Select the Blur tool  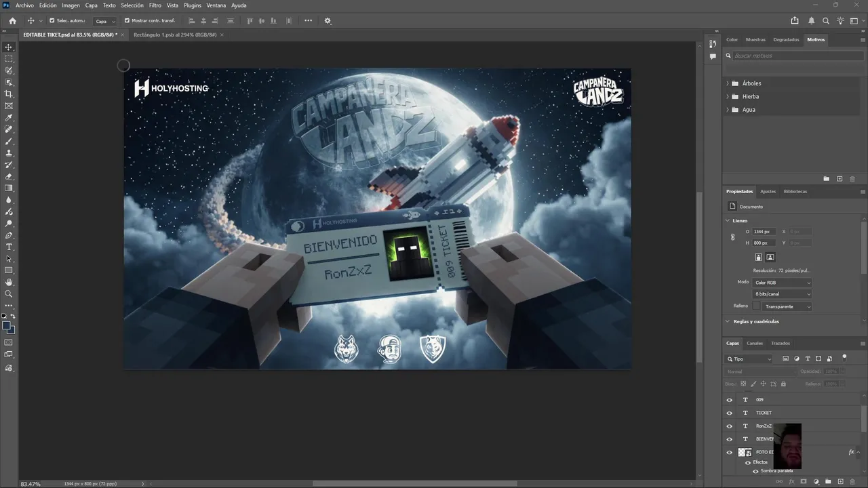coord(9,200)
